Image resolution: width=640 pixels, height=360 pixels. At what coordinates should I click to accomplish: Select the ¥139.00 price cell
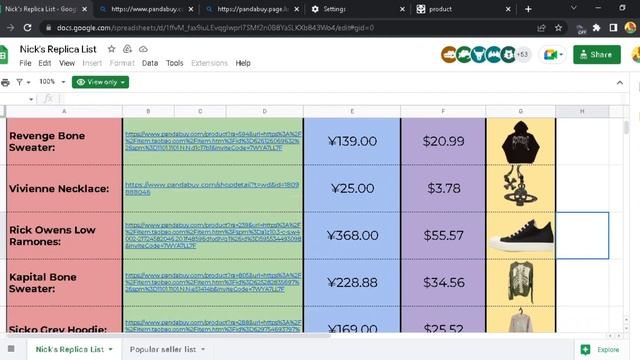(x=352, y=141)
